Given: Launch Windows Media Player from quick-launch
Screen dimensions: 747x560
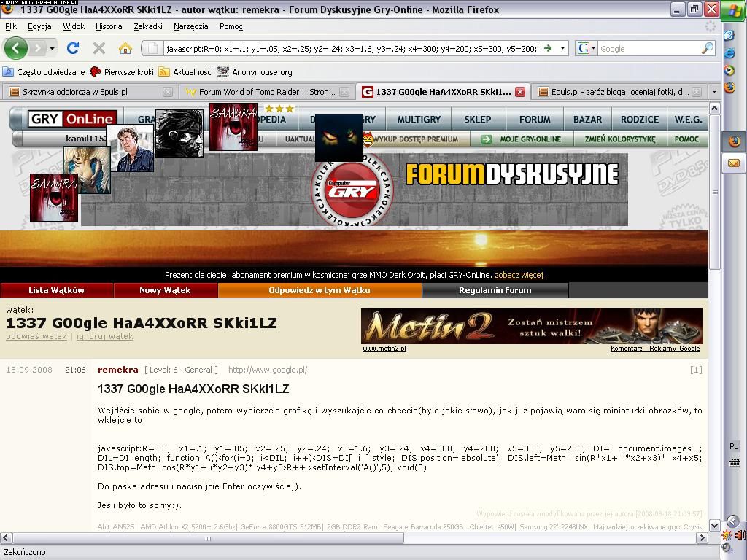Looking at the screenshot, I should click(729, 71).
